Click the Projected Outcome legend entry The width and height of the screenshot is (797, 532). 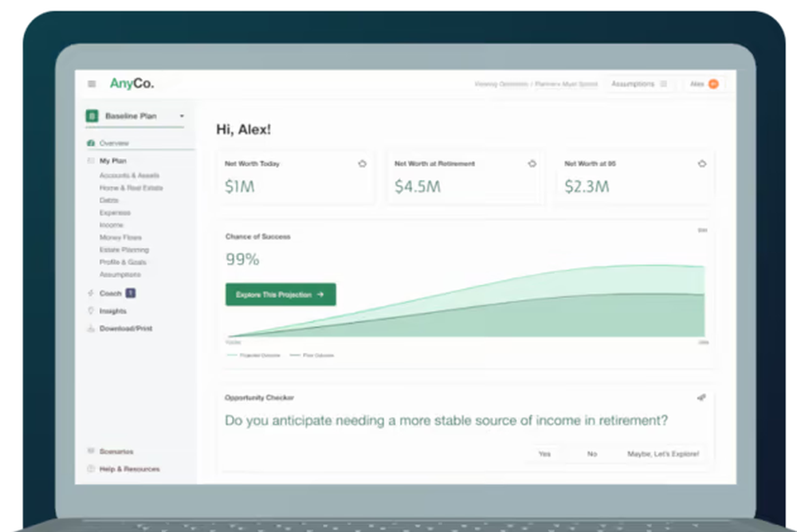tap(253, 355)
